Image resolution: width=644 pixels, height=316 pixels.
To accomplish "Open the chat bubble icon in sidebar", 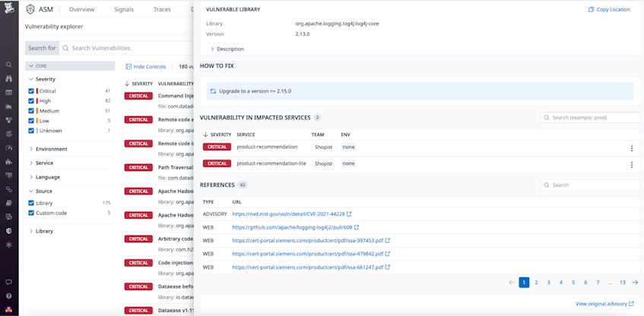I will tap(9, 283).
